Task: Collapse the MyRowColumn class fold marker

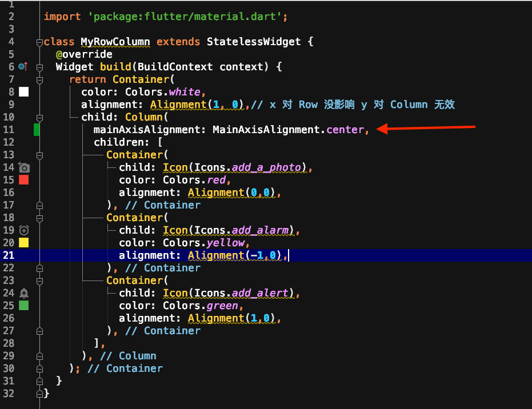Action: coord(39,42)
